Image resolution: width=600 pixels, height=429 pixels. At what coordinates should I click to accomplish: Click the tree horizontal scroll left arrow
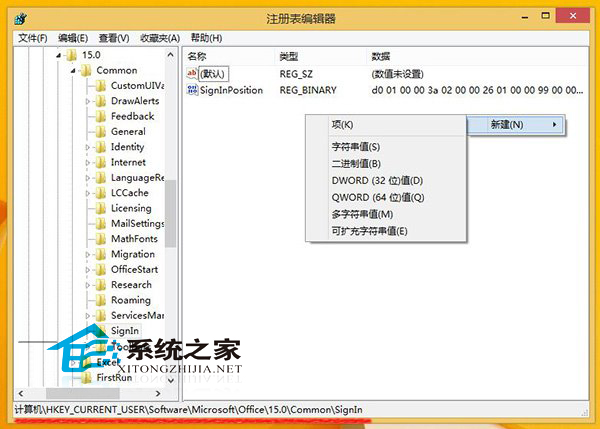(x=21, y=393)
